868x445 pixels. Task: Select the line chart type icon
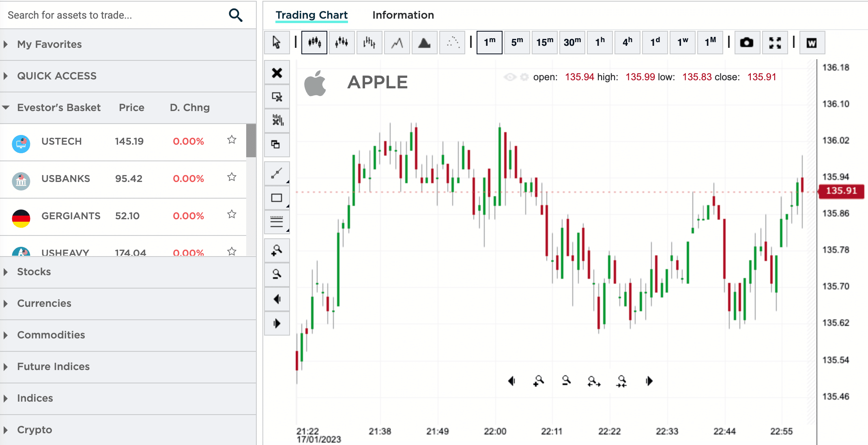coord(397,42)
